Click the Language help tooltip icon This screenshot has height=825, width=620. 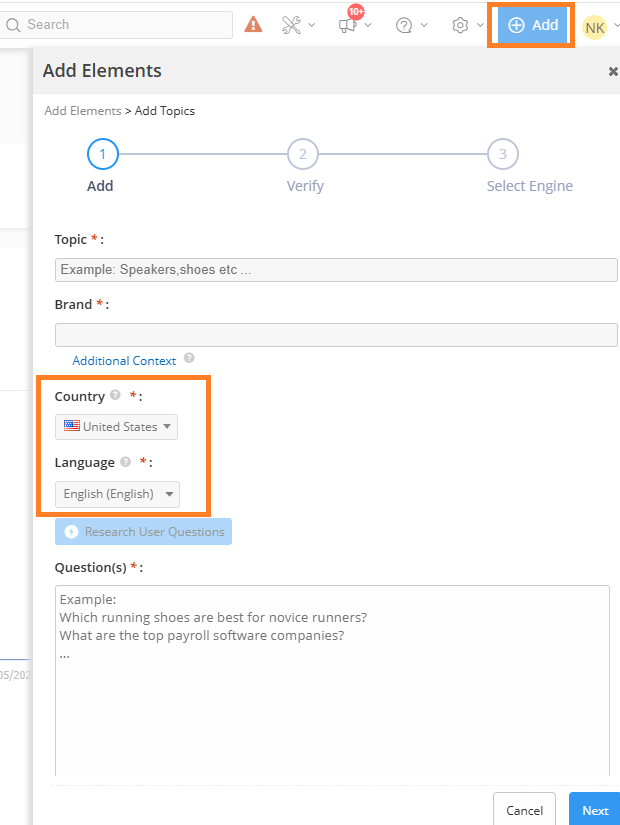[125, 462]
